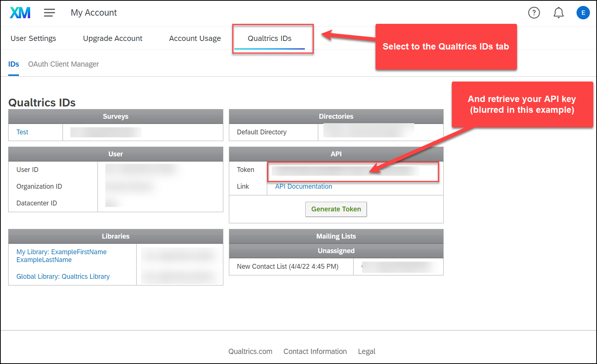
Task: Click the XM logo
Action: 20,13
